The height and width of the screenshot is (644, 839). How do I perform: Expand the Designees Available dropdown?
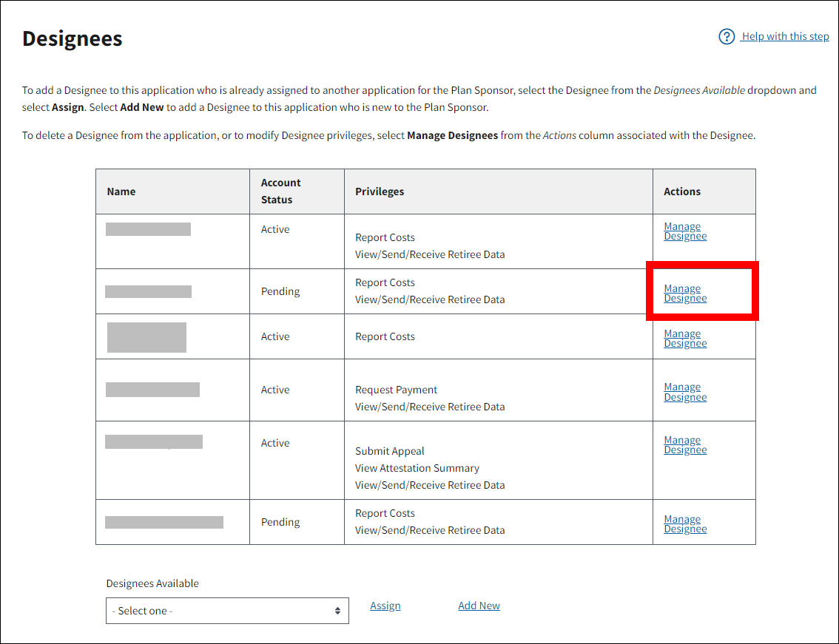click(x=227, y=611)
